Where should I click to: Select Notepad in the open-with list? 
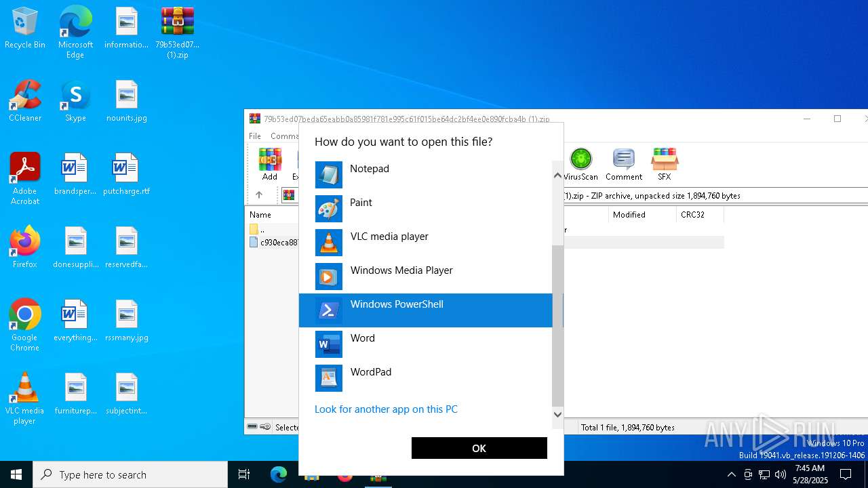[425, 175]
